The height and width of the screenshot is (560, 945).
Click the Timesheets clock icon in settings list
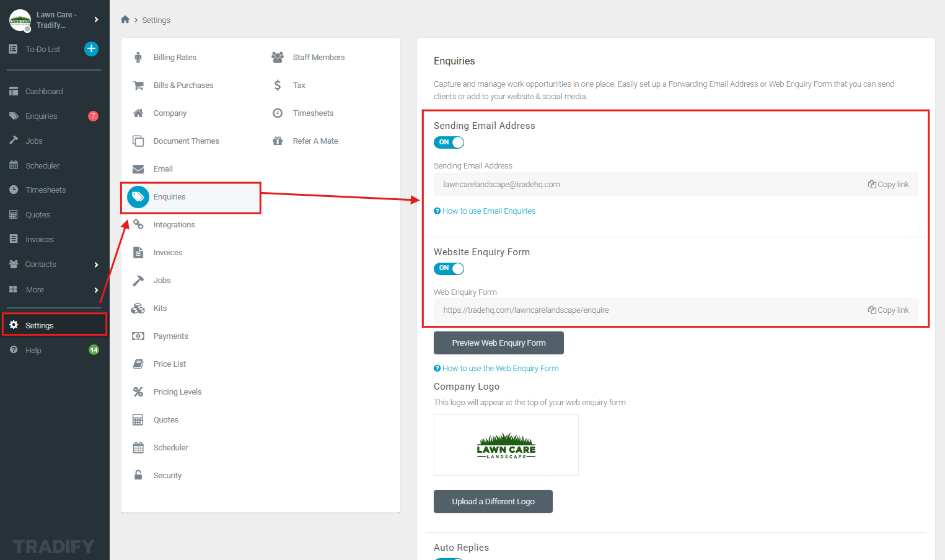[278, 113]
